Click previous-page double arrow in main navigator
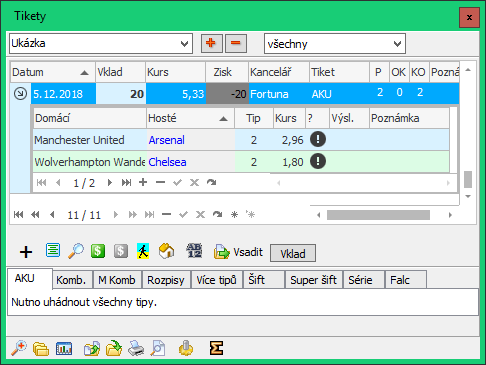The width and height of the screenshot is (486, 365). (35, 215)
